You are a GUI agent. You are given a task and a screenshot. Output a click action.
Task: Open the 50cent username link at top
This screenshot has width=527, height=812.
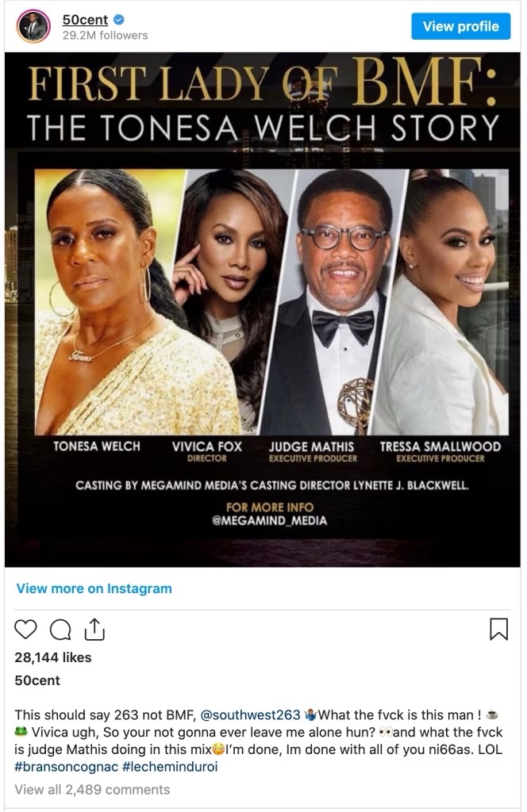click(x=85, y=20)
